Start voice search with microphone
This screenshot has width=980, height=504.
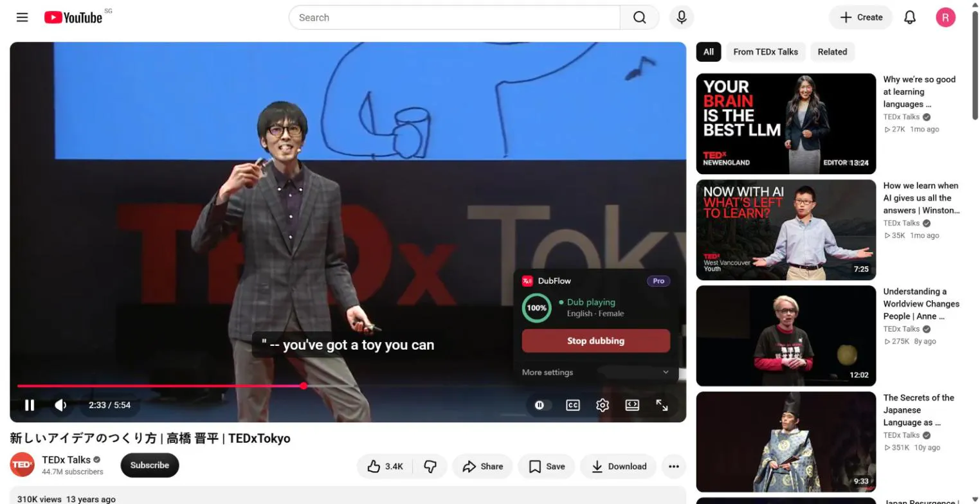(x=682, y=17)
